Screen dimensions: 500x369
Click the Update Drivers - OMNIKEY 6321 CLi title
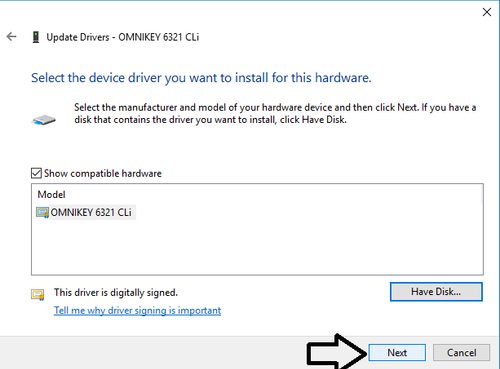pyautogui.click(x=123, y=37)
